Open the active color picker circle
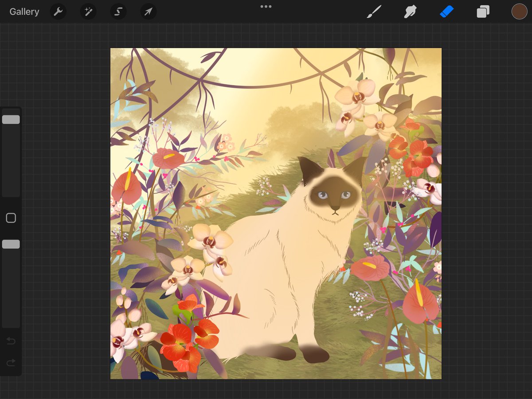This screenshot has width=532, height=399. click(x=519, y=12)
